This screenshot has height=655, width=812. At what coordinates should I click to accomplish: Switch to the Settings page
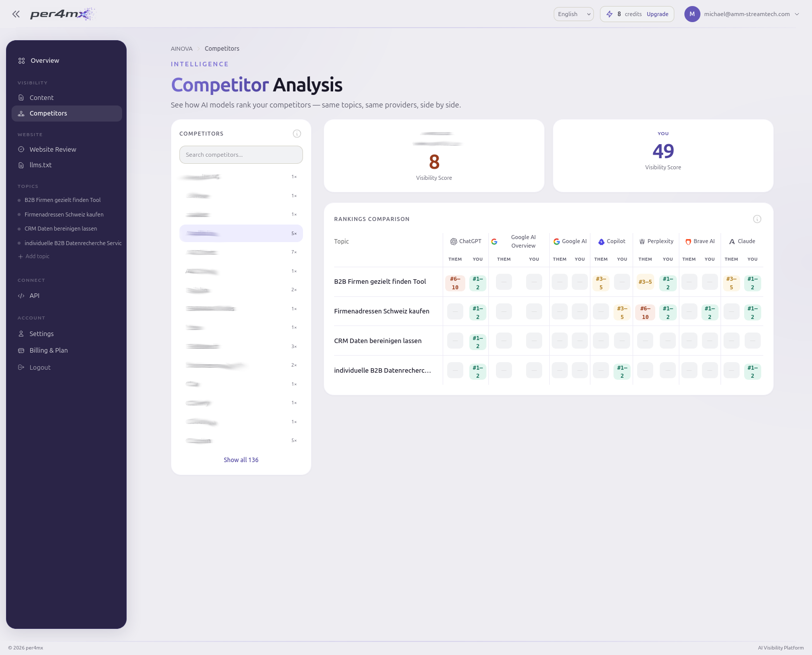[x=41, y=334]
